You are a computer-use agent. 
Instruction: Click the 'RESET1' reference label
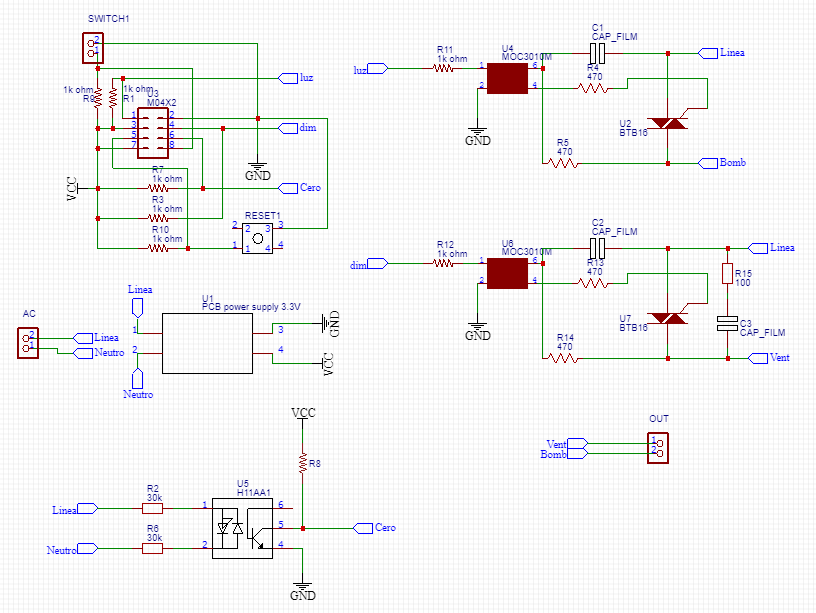pyautogui.click(x=262, y=215)
